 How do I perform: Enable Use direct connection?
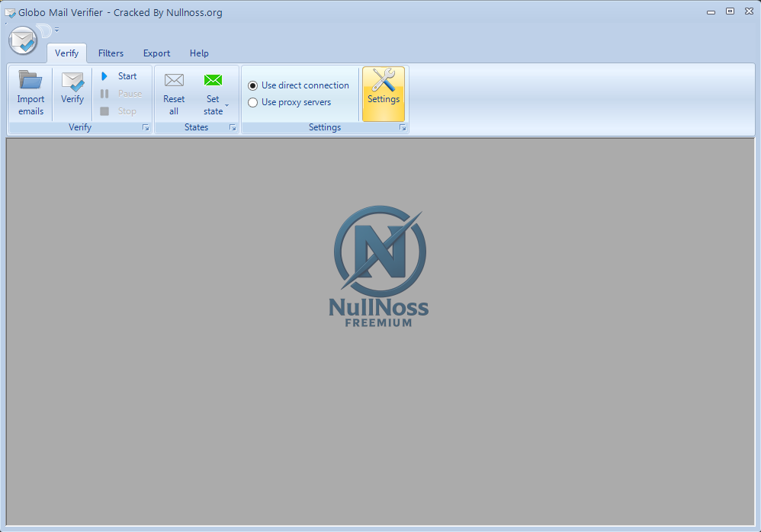click(x=252, y=85)
